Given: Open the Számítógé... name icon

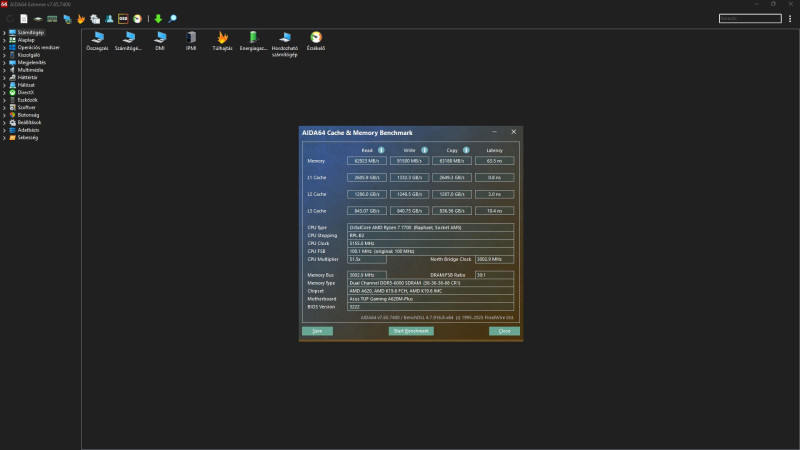Looking at the screenshot, I should 128,41.
